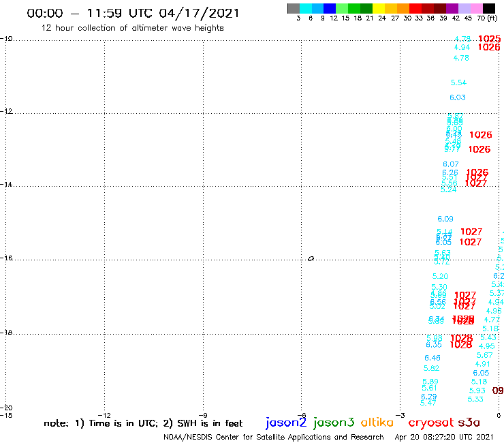Click the red 1025 reading

[490, 39]
